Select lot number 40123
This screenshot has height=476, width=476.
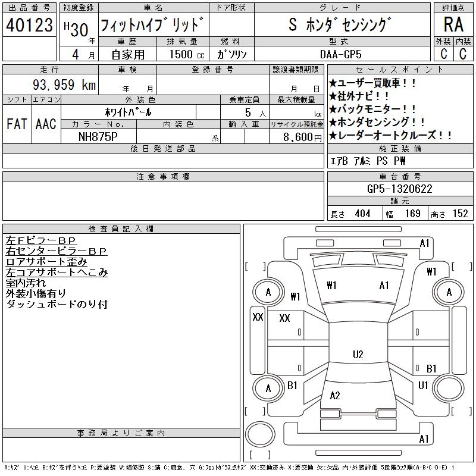coord(29,25)
